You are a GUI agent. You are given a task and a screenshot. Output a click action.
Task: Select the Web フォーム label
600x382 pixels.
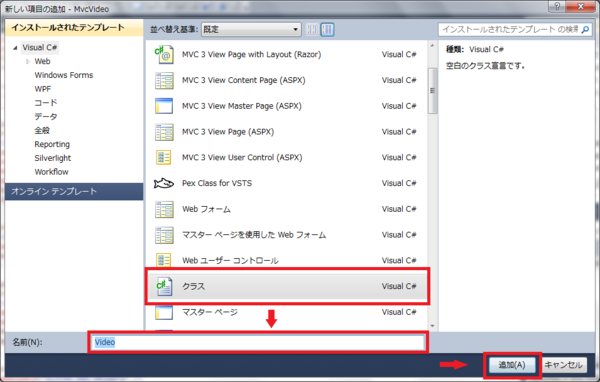[x=206, y=209]
